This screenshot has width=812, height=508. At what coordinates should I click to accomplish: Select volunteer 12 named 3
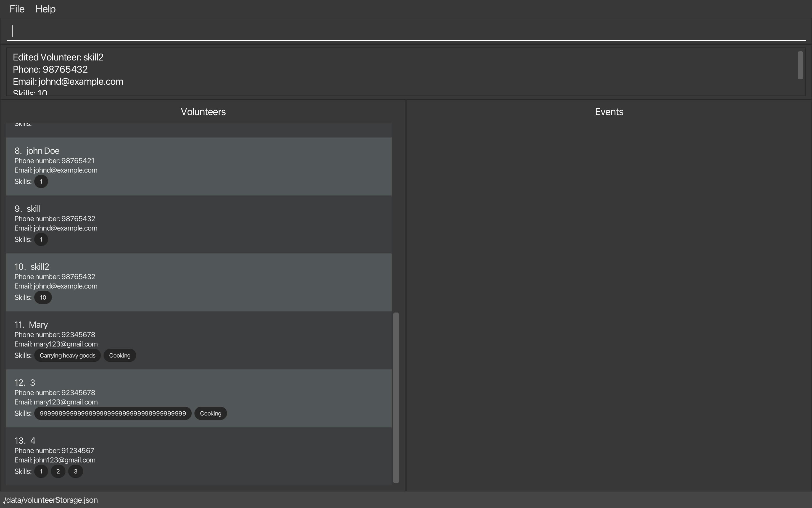click(x=199, y=398)
